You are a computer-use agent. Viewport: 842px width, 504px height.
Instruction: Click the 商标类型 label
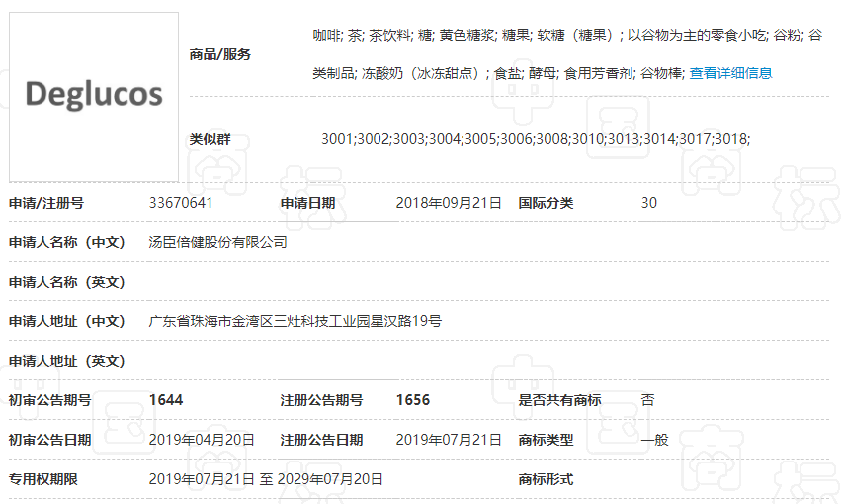coord(546,440)
